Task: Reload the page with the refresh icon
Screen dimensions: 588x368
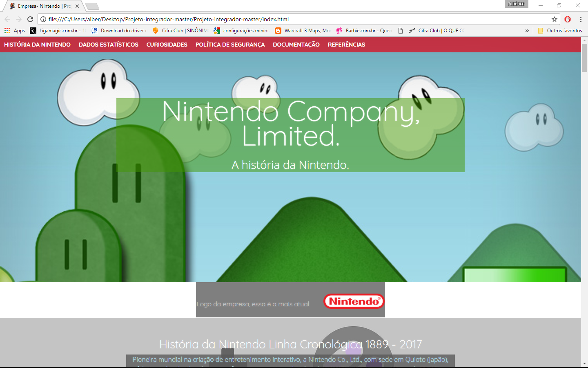Action: click(30, 19)
